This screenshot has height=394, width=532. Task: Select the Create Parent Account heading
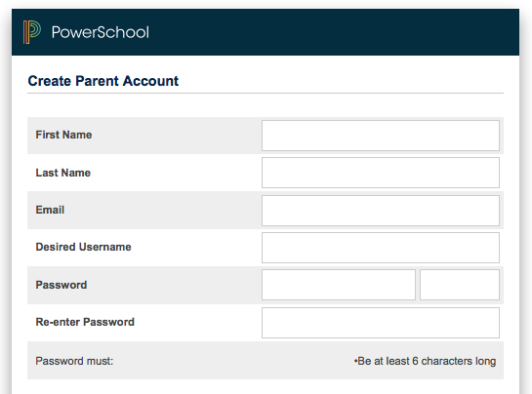[103, 81]
